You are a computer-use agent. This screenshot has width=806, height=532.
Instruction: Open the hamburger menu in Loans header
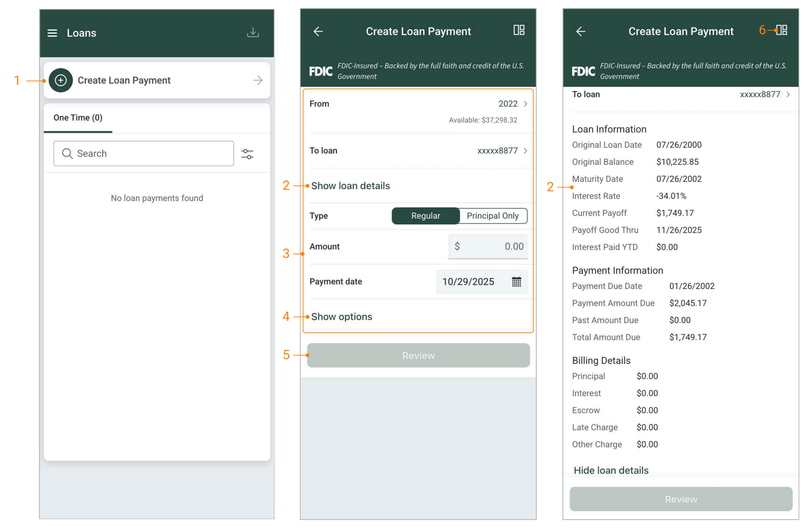[x=52, y=33]
